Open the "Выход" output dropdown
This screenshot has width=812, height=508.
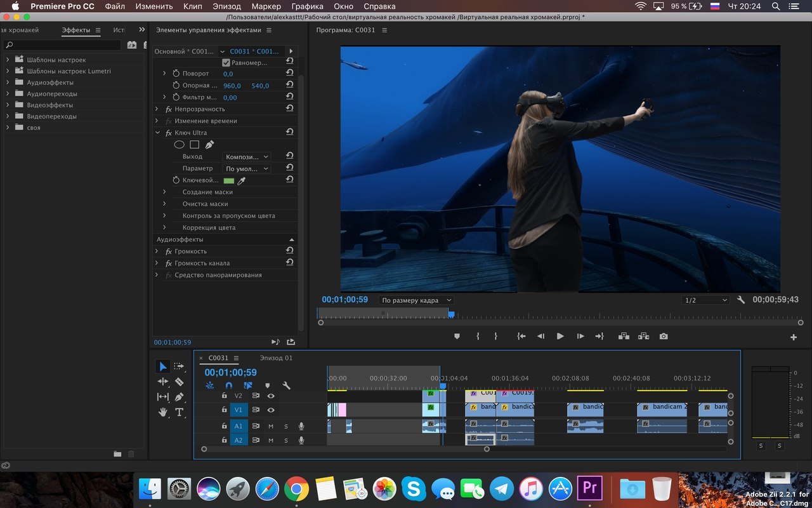(x=247, y=157)
